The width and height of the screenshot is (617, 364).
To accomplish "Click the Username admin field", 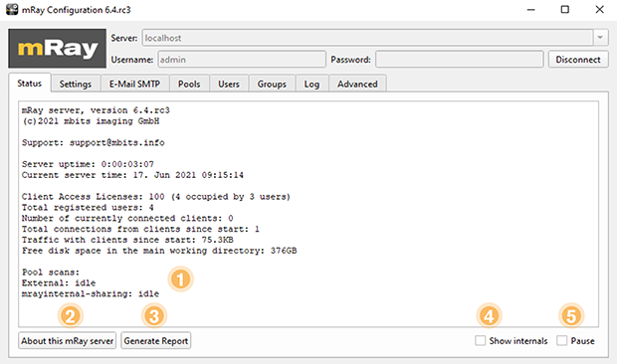I will point(242,60).
